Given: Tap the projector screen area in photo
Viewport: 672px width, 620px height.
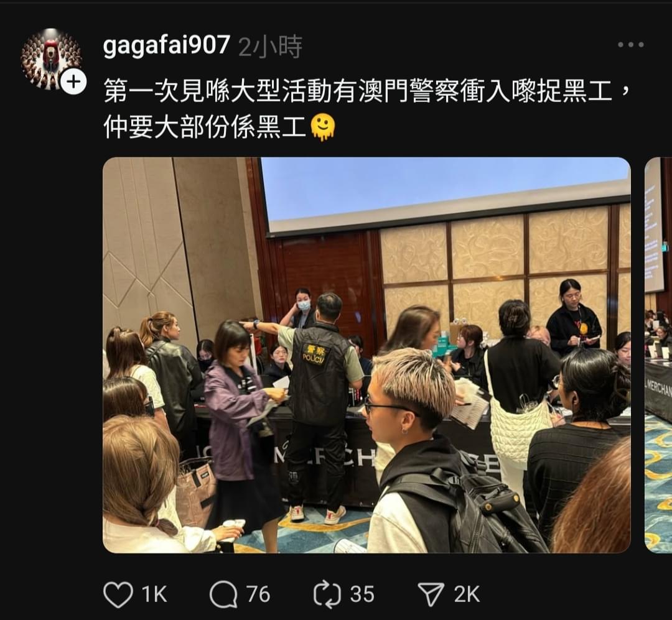Looking at the screenshot, I should (x=446, y=193).
